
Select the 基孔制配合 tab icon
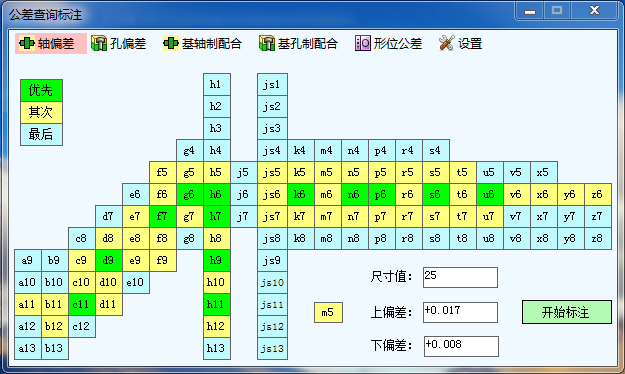[267, 43]
